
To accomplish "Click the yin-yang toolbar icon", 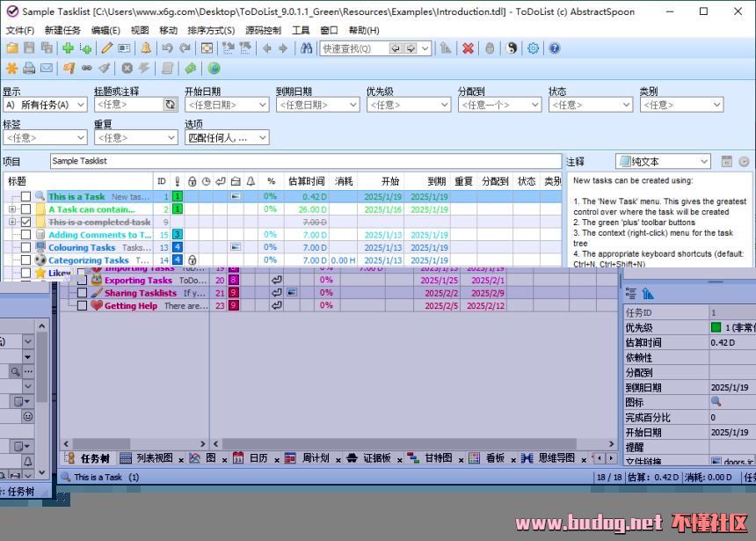I will tap(512, 48).
